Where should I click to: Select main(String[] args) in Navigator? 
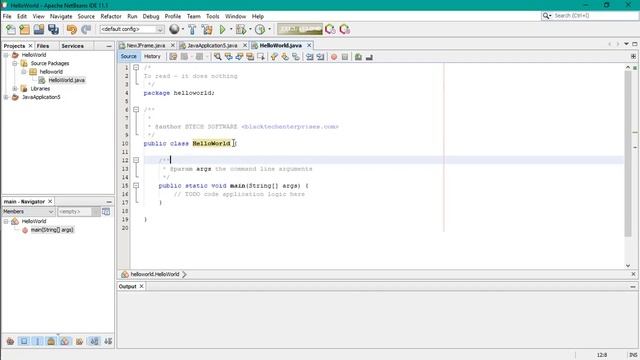pyautogui.click(x=52, y=230)
